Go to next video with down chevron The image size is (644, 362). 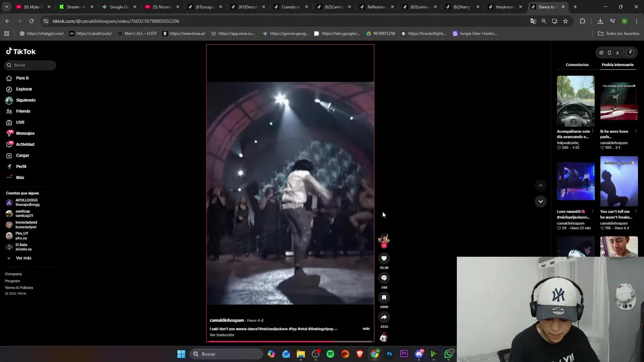click(540, 202)
